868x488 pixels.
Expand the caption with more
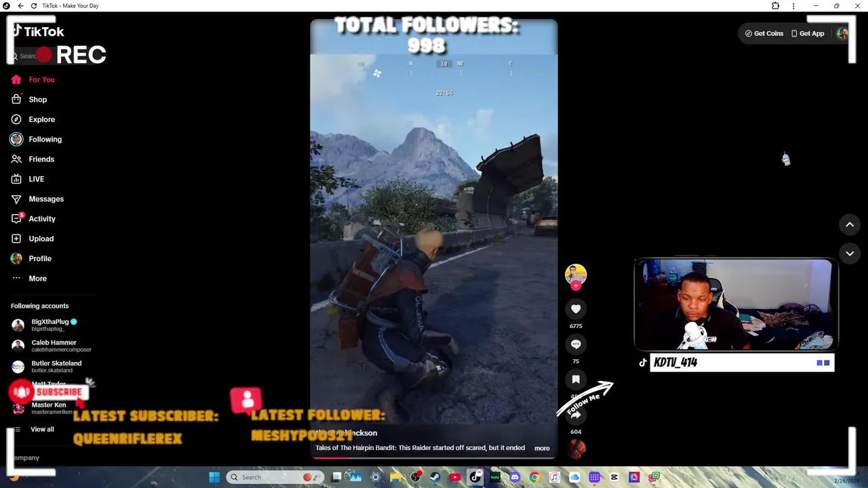coord(542,448)
